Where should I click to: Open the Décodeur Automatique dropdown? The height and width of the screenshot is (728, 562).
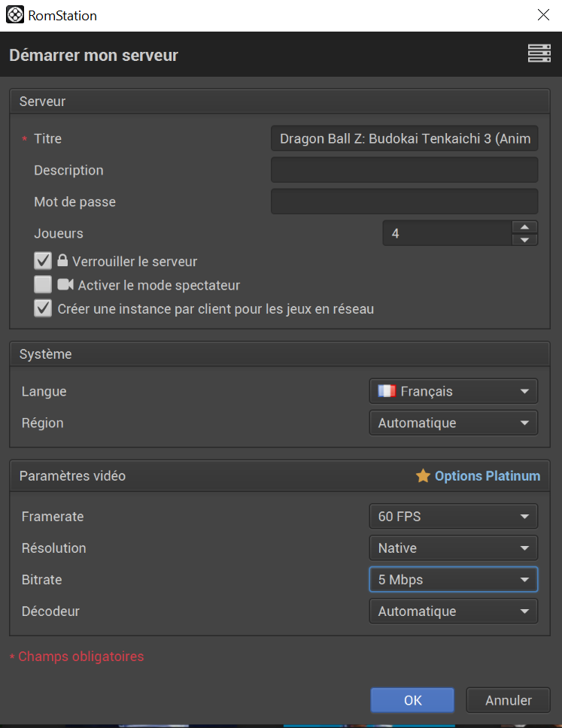point(454,611)
